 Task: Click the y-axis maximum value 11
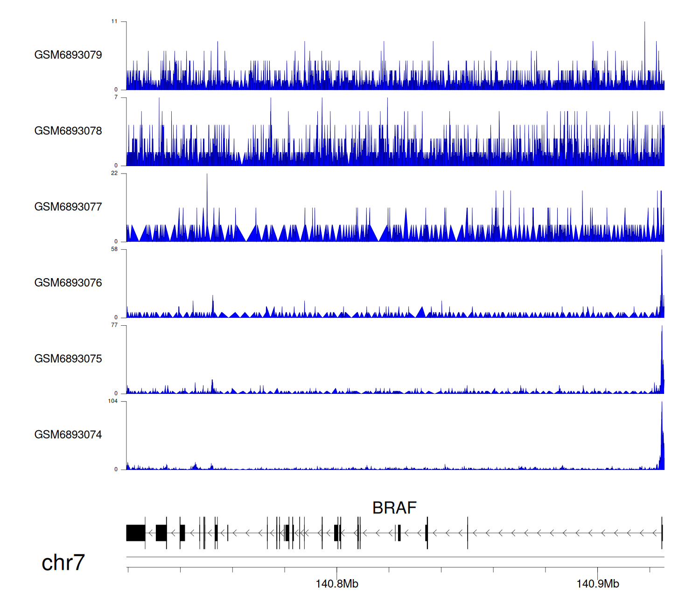[114, 21]
